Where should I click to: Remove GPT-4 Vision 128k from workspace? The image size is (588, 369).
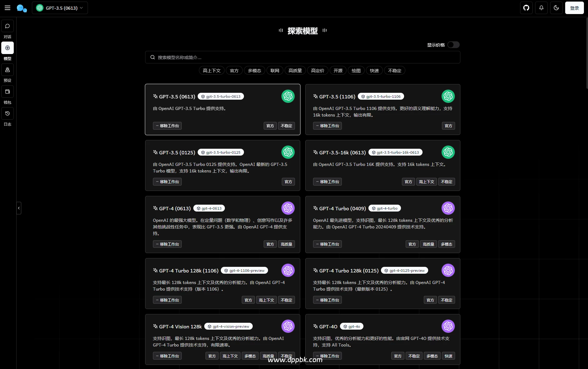point(167,356)
